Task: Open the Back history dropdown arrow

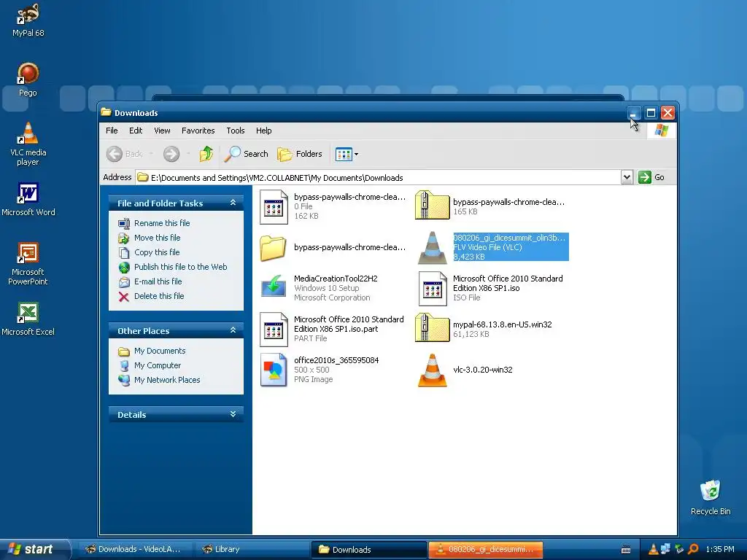Action: point(151,154)
